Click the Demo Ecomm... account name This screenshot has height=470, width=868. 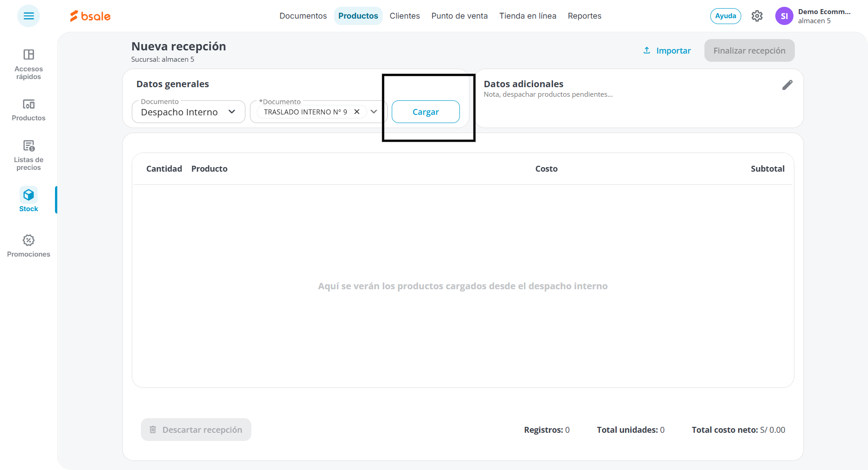point(824,12)
